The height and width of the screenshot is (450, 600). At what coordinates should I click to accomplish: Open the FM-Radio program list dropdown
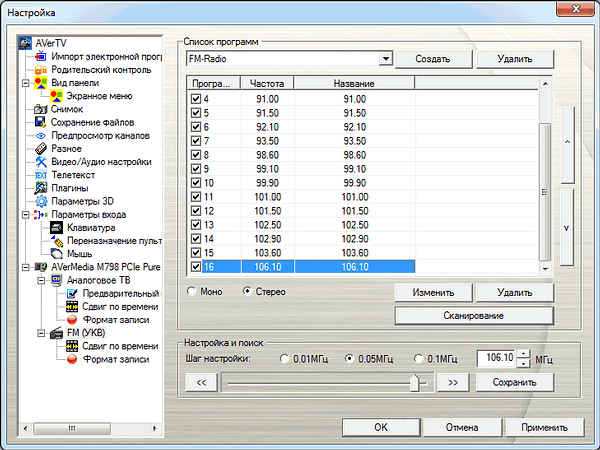[386, 59]
